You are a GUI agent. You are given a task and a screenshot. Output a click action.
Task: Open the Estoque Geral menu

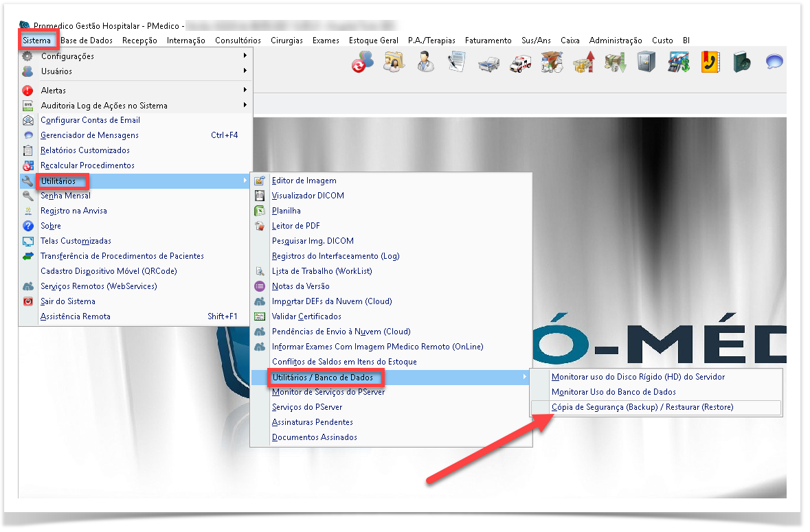373,41
